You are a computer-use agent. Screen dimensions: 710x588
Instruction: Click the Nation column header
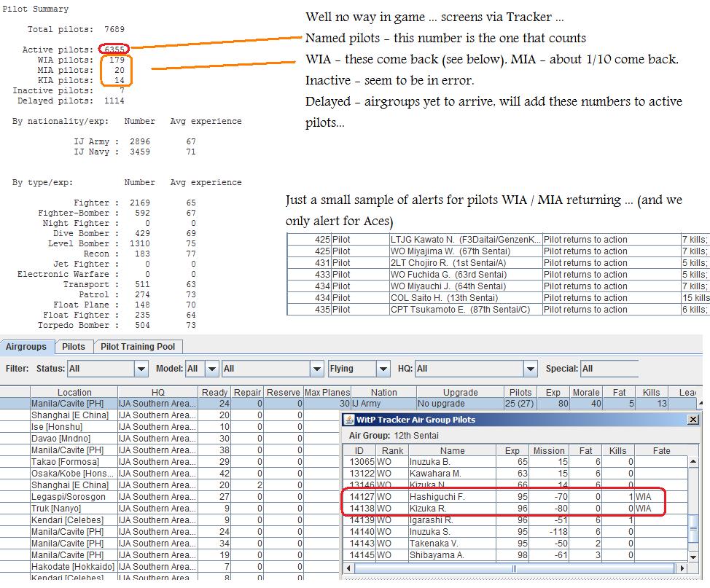[383, 393]
